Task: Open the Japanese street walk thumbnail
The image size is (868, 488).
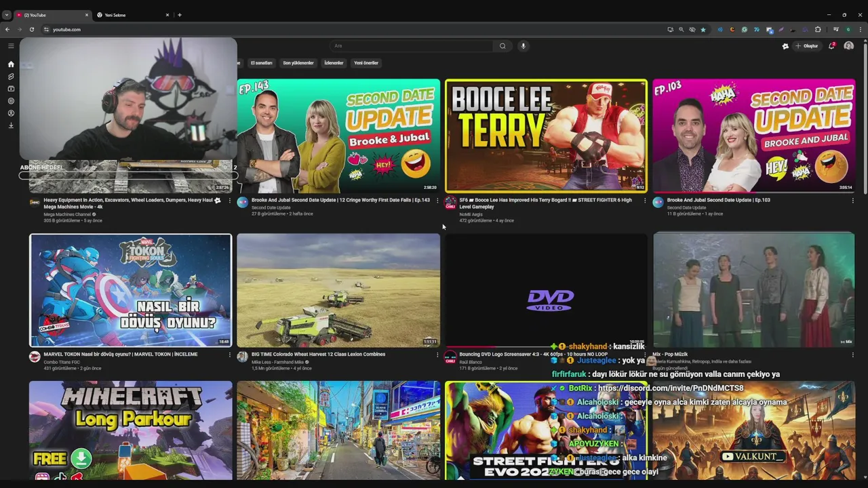Action: coord(338,430)
